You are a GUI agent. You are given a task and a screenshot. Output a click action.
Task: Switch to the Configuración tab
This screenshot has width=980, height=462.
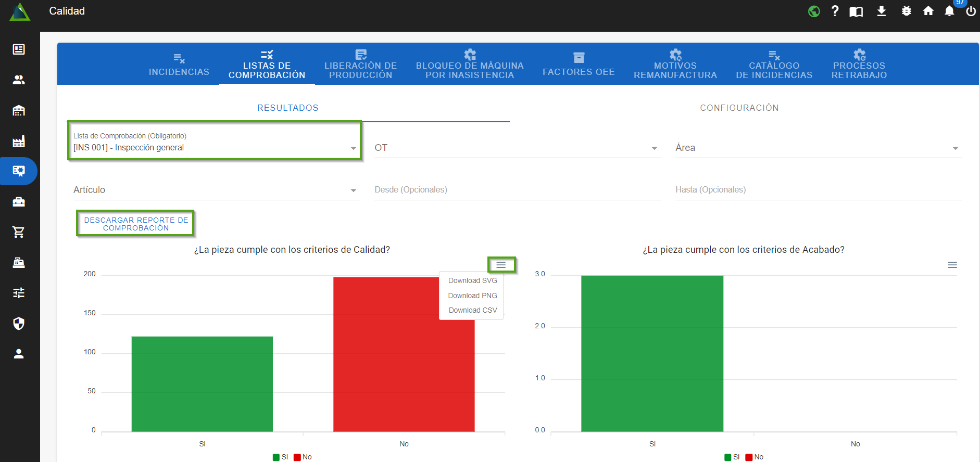click(739, 108)
